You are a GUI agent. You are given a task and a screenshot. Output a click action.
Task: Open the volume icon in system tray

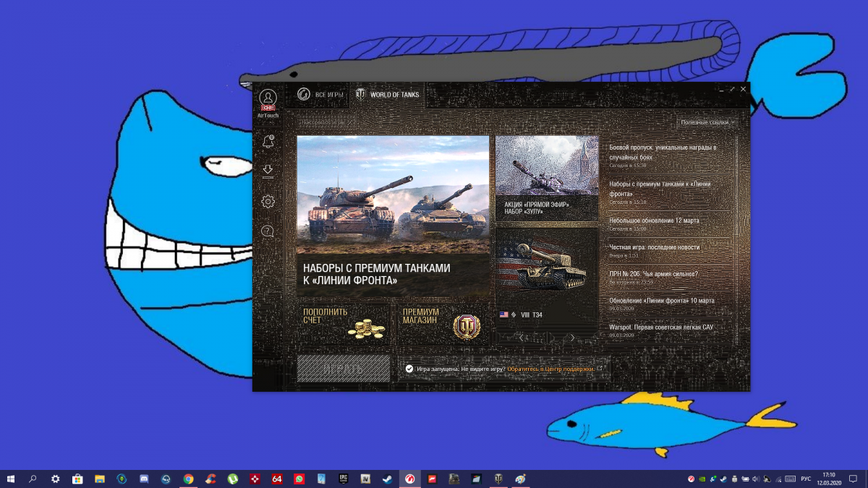756,479
